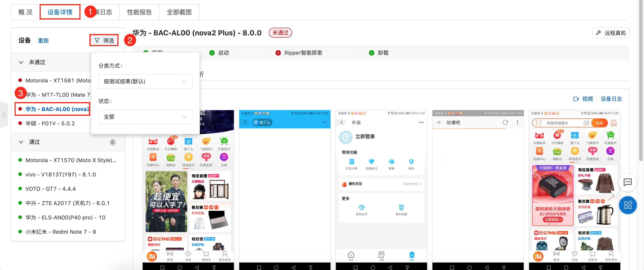644x270 pixels.
Task: Open the 设备日志 device log link
Action: tap(611, 99)
